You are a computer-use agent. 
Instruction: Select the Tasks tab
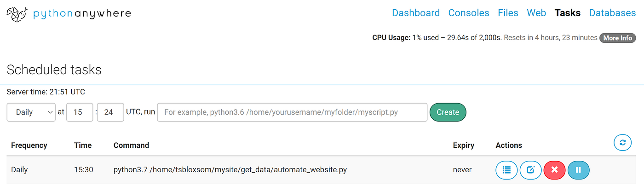point(567,13)
